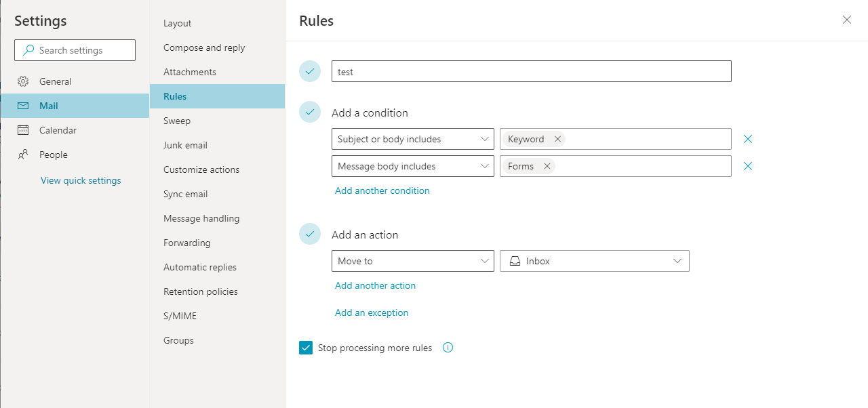Click the rule name field containing 'test'

(x=532, y=71)
